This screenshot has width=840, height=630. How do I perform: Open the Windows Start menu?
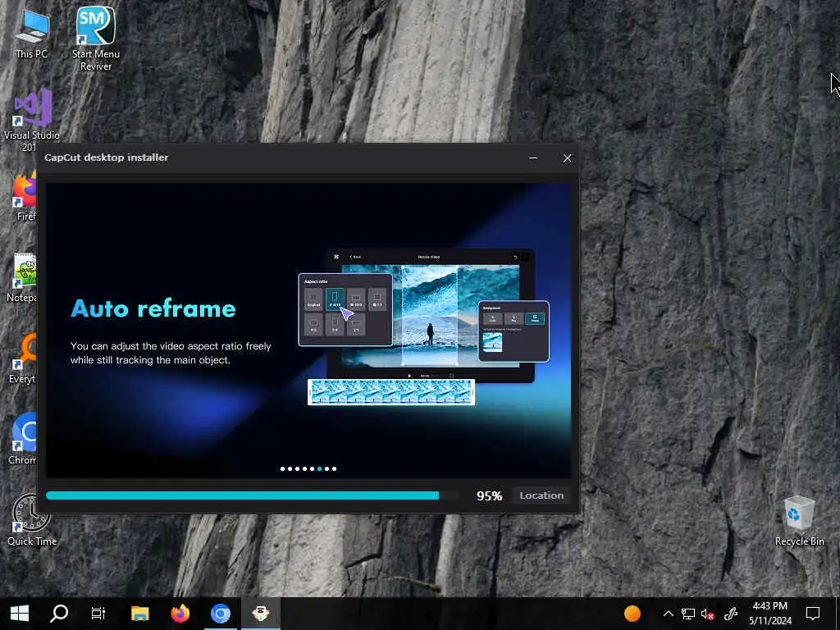coord(20,614)
